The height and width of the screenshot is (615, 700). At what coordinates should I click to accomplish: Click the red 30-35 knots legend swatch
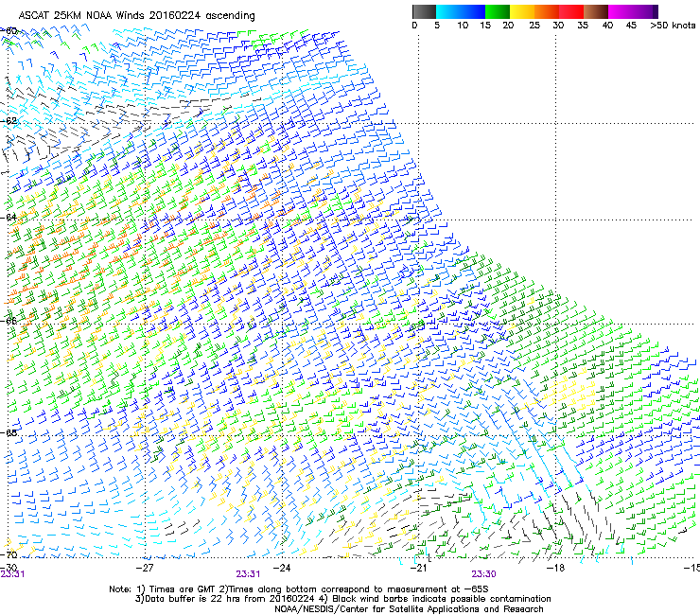[571, 11]
